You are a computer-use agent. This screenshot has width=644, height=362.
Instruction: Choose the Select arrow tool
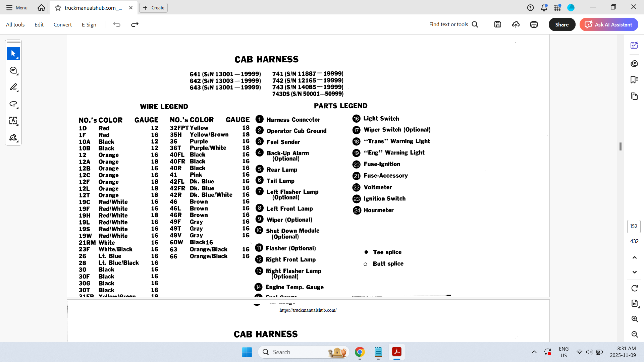click(x=13, y=54)
